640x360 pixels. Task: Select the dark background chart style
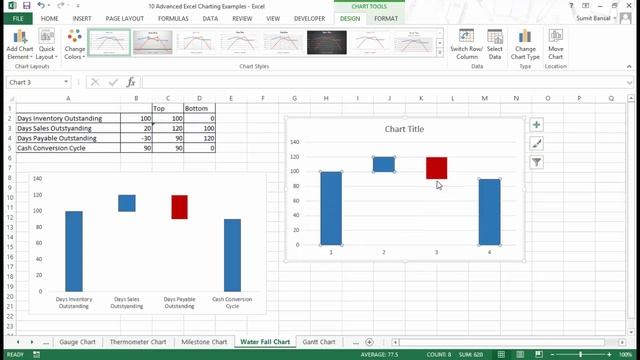click(327, 42)
